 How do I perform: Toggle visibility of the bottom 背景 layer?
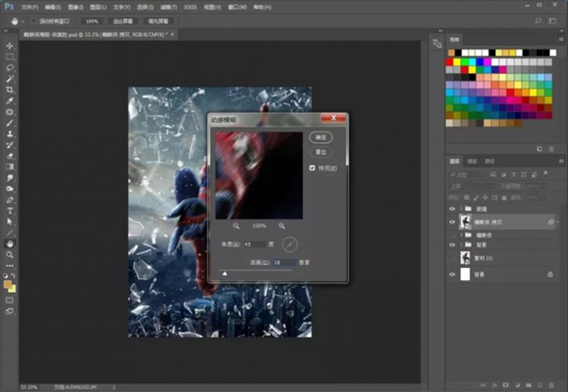[x=452, y=274]
